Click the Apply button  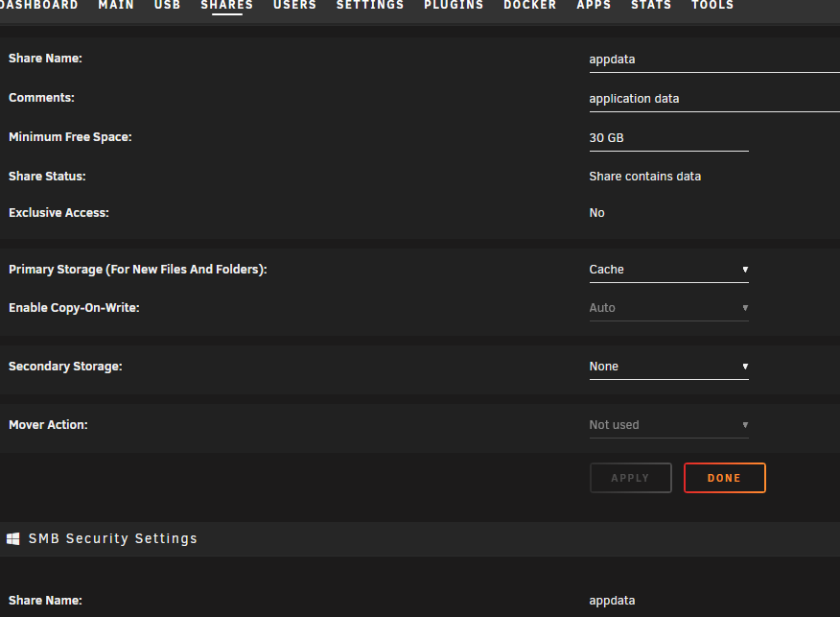point(631,478)
